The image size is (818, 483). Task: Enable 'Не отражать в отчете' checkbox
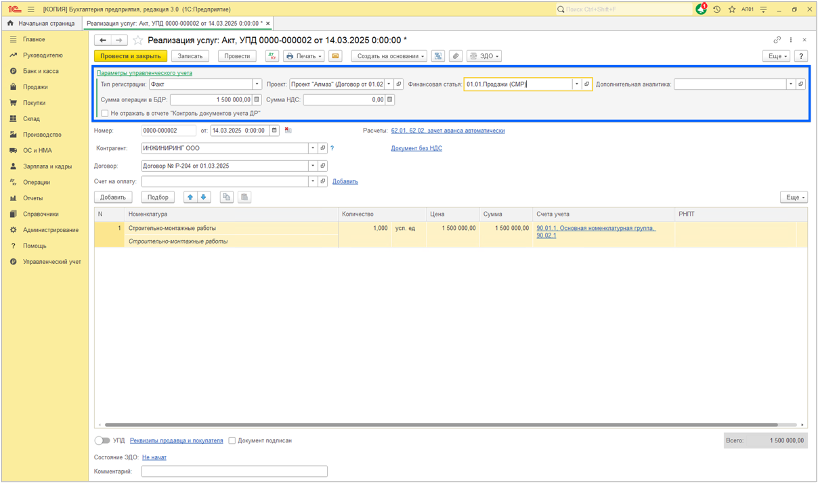[104, 113]
